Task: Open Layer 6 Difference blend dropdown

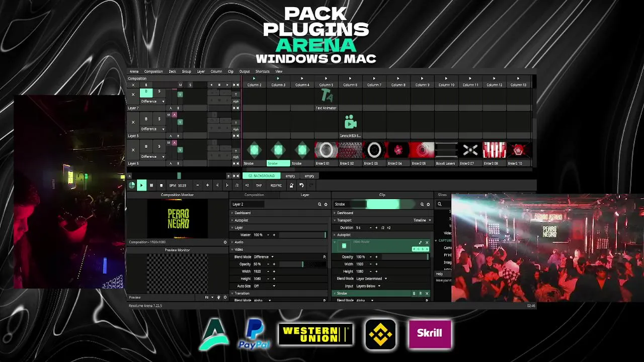Action: click(152, 129)
